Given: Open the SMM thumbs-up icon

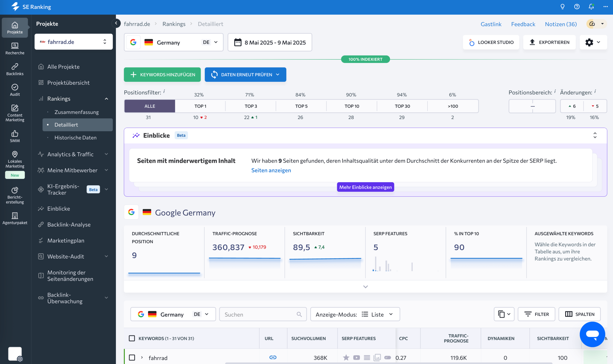Looking at the screenshot, I should pyautogui.click(x=15, y=136).
